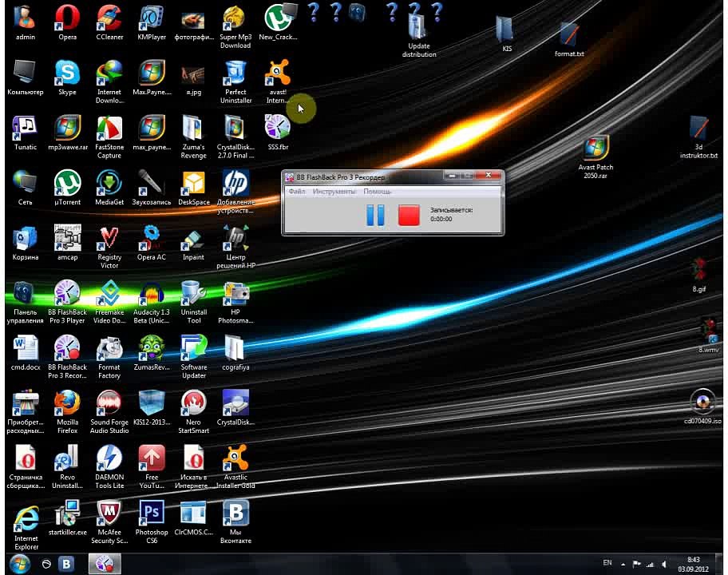Switch input language from EN in tray

[x=607, y=563]
